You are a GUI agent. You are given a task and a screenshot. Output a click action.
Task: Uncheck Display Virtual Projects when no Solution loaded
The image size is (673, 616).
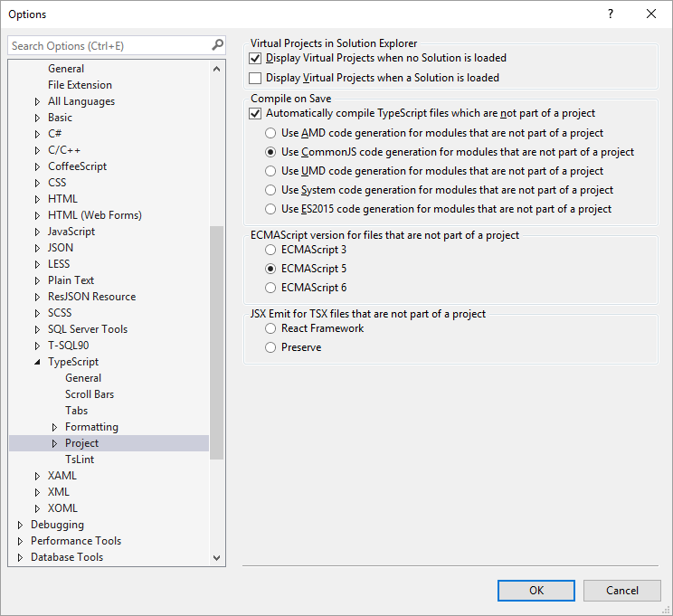click(255, 58)
